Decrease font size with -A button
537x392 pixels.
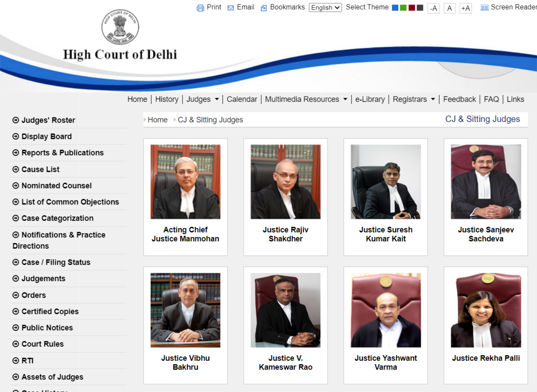coord(434,8)
